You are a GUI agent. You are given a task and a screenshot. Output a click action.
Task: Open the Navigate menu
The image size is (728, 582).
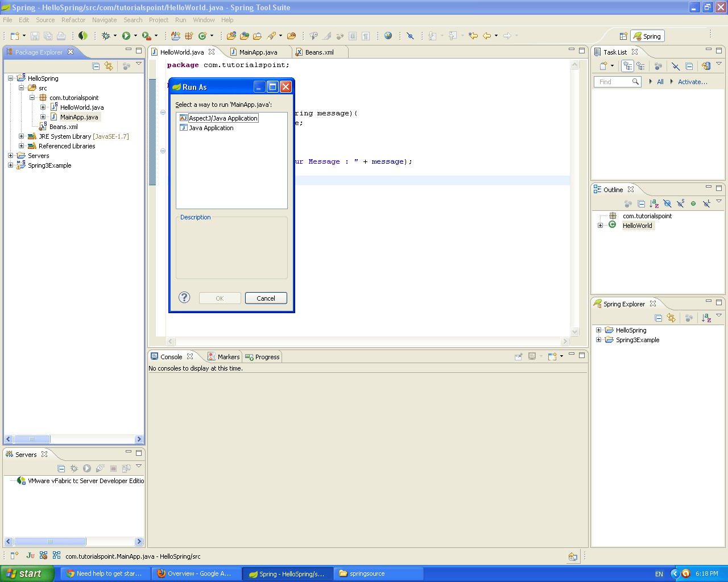(x=104, y=20)
